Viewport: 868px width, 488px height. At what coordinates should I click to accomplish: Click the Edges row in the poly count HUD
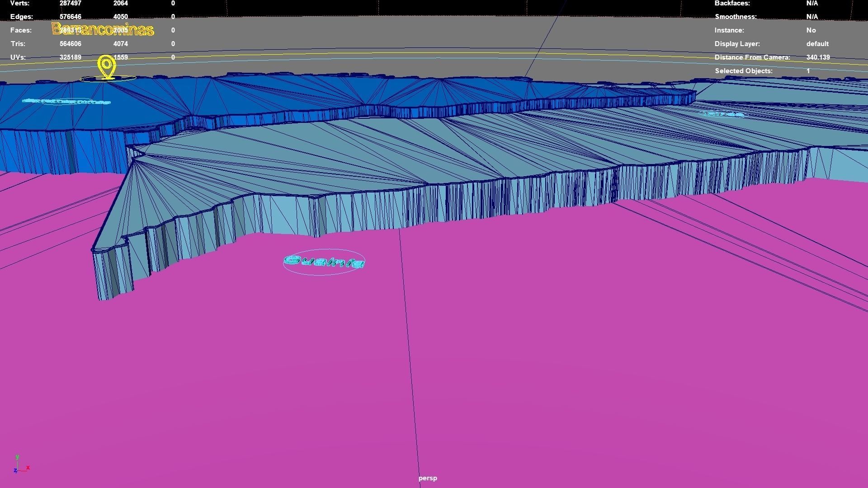(x=93, y=17)
